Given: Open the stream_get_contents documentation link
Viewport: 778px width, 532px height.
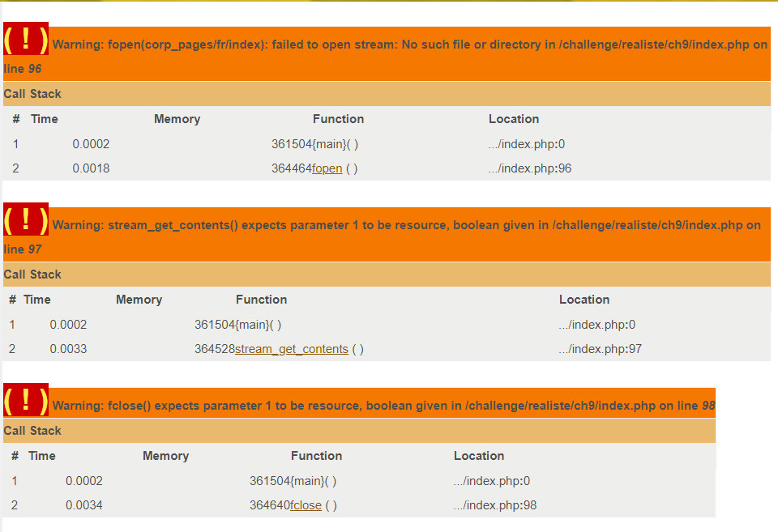Looking at the screenshot, I should tap(291, 349).
